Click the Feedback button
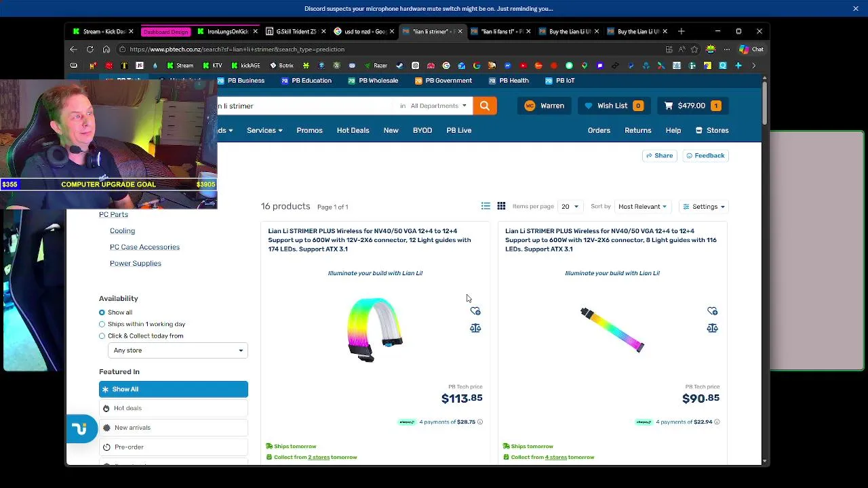Screen dimensions: 868x488 point(705,156)
